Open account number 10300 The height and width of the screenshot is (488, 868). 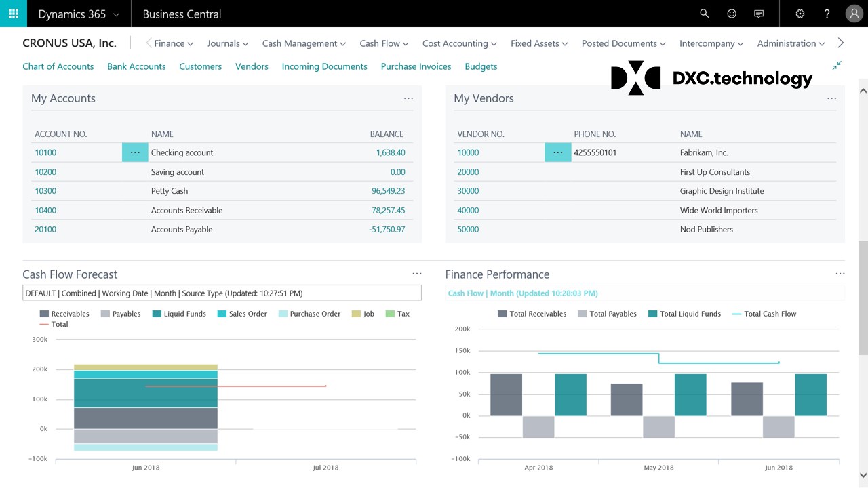pyautogui.click(x=45, y=191)
